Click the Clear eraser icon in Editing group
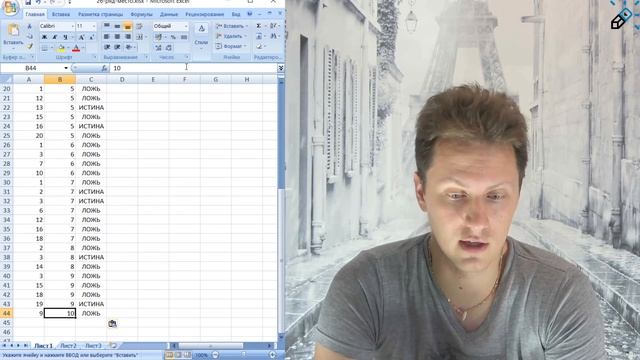640x360 pixels. pos(259,47)
